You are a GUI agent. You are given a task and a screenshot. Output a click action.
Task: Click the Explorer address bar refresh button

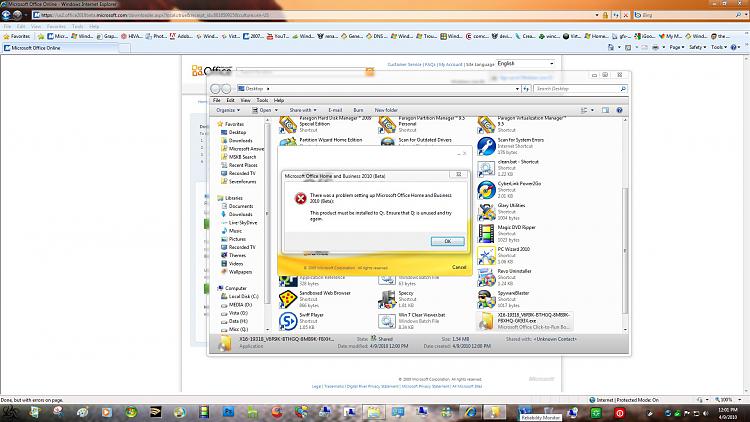(x=526, y=89)
